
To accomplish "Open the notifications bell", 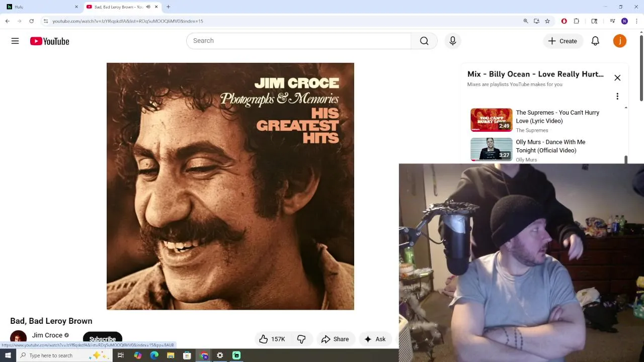I will pos(595,41).
